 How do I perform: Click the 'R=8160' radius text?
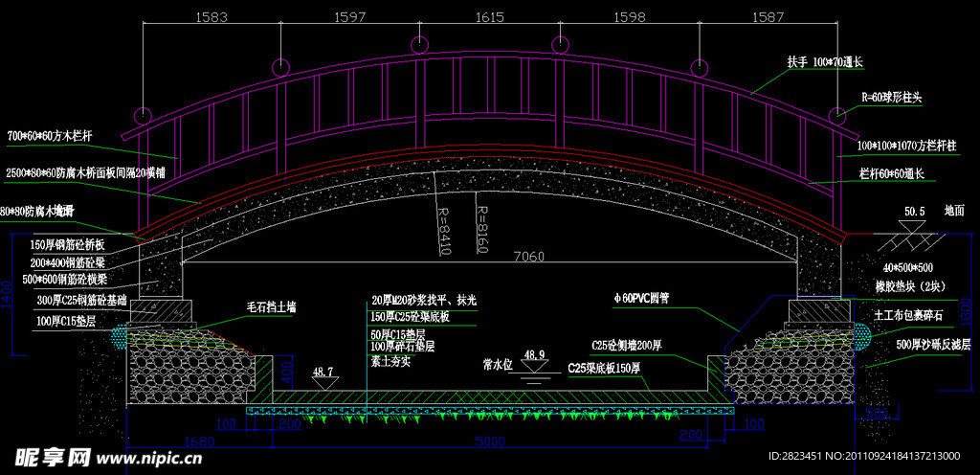tap(480, 229)
